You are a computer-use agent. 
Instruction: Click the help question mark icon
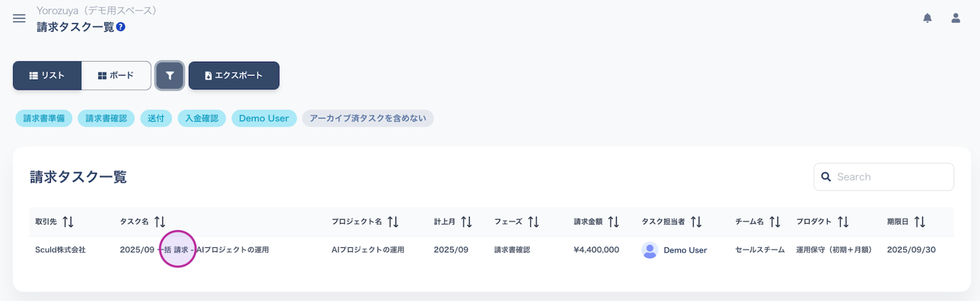[x=121, y=27]
